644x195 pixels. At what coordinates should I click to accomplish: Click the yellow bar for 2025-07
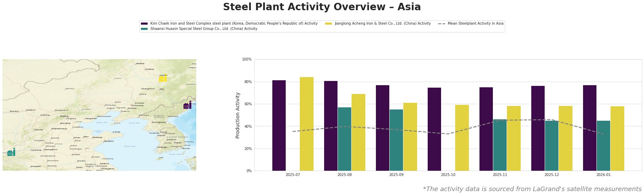pos(306,124)
